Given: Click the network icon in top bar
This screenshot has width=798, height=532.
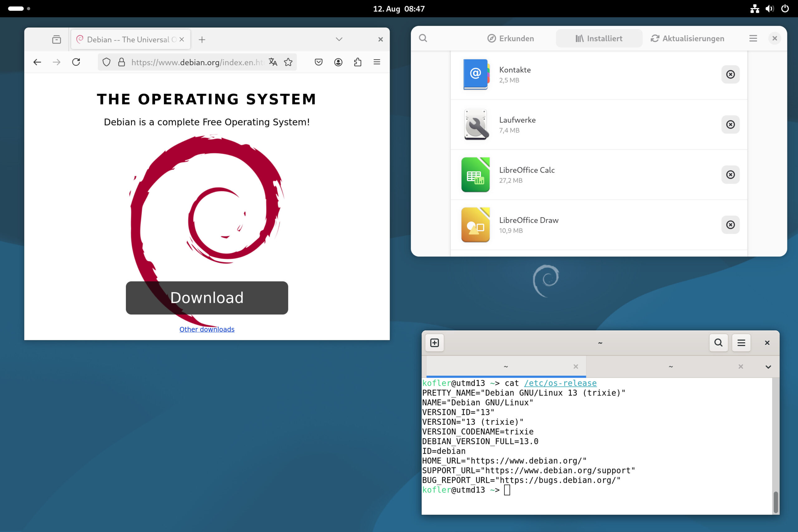Looking at the screenshot, I should tap(755, 9).
